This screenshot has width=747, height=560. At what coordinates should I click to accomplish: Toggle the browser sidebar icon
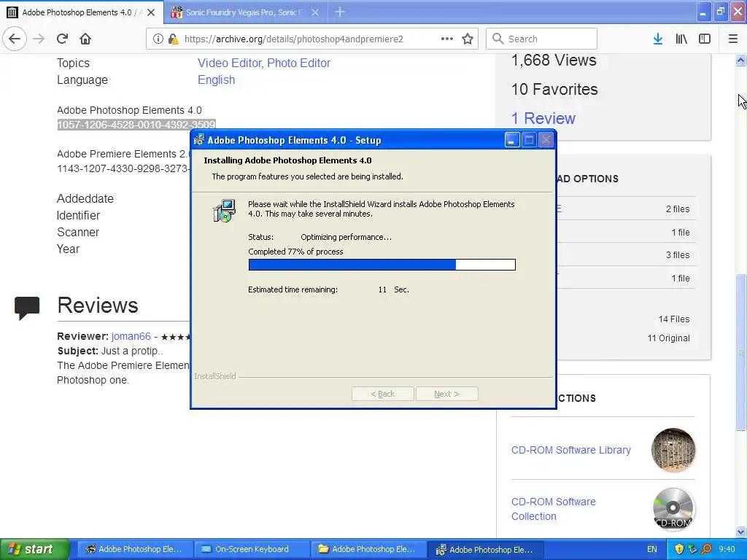(x=704, y=39)
